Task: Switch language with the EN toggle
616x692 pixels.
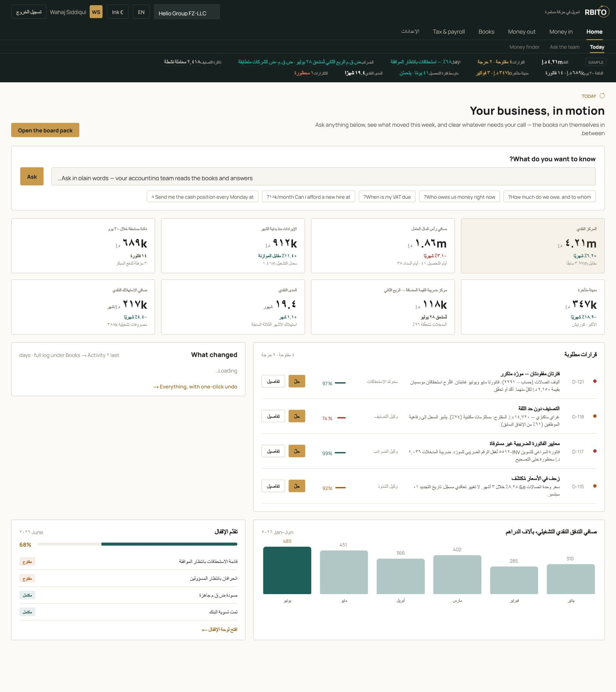Action: point(141,12)
